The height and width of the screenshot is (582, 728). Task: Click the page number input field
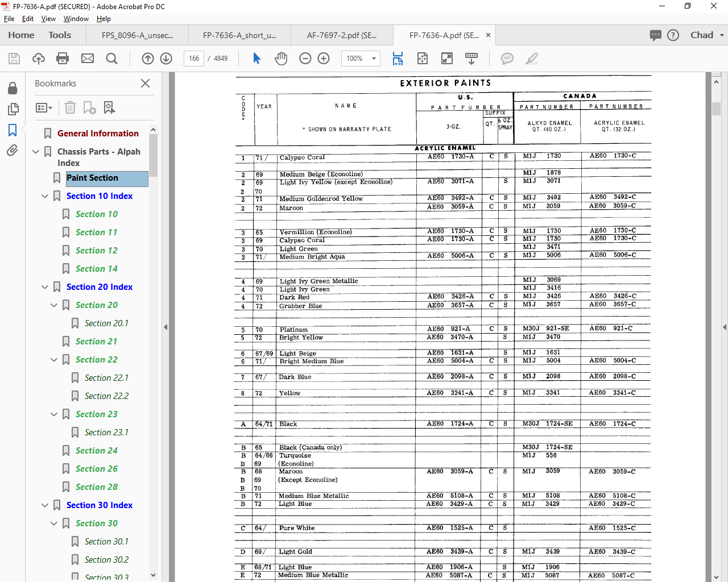[194, 59]
